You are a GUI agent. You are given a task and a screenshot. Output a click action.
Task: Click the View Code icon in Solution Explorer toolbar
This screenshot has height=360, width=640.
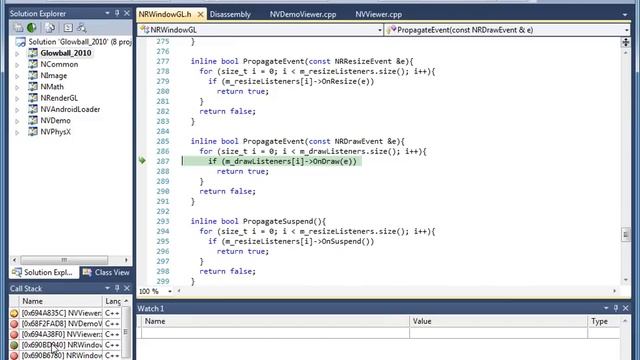click(68, 28)
